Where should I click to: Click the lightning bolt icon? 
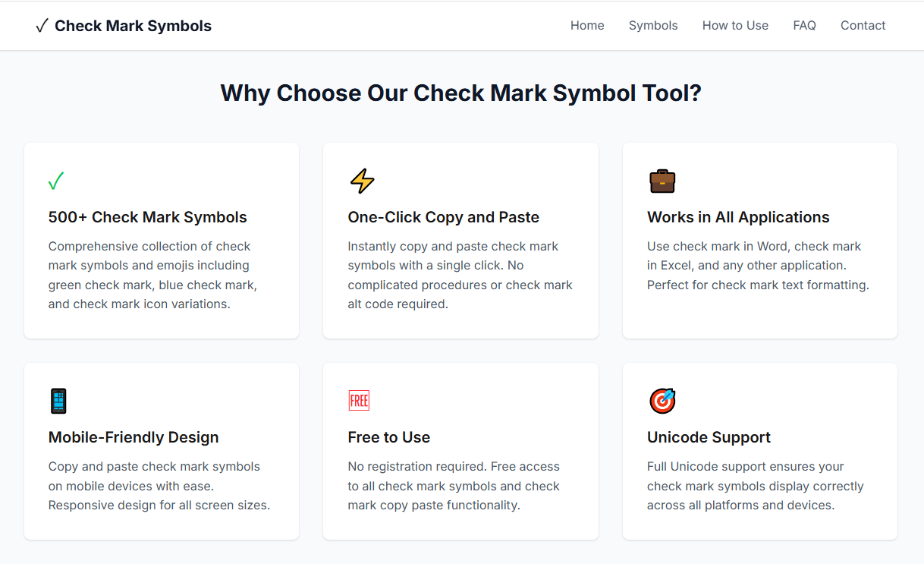pos(362,181)
